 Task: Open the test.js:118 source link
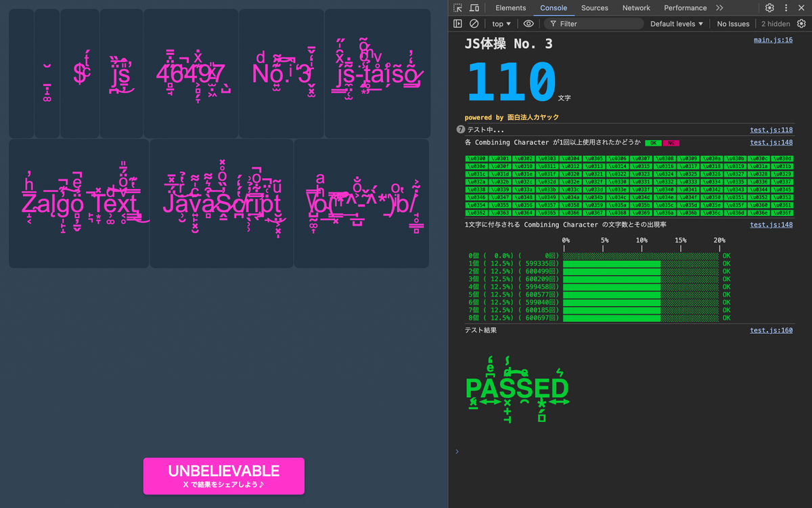click(x=771, y=130)
